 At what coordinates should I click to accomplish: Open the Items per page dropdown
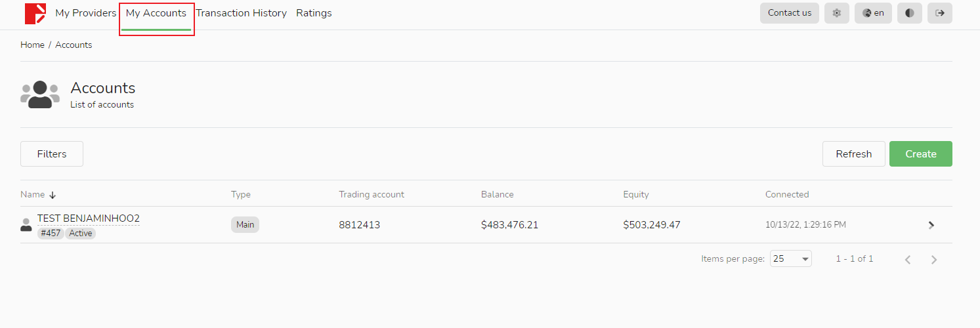pos(790,259)
